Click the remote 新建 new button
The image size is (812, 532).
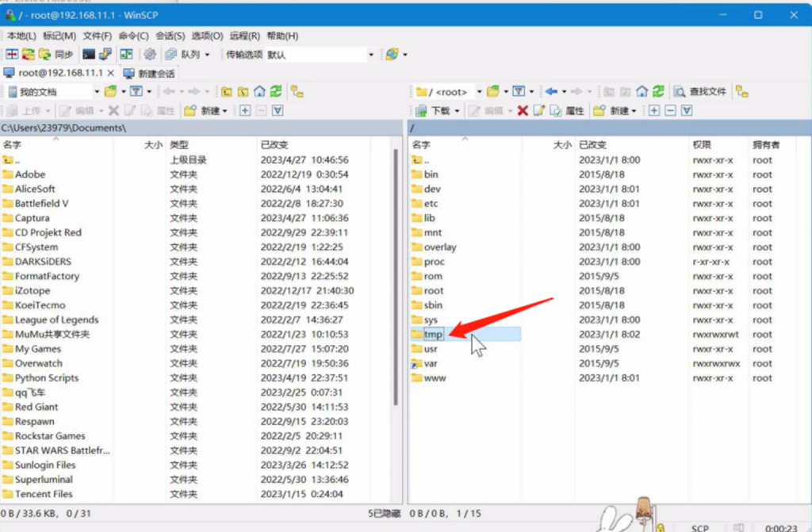[x=611, y=110]
